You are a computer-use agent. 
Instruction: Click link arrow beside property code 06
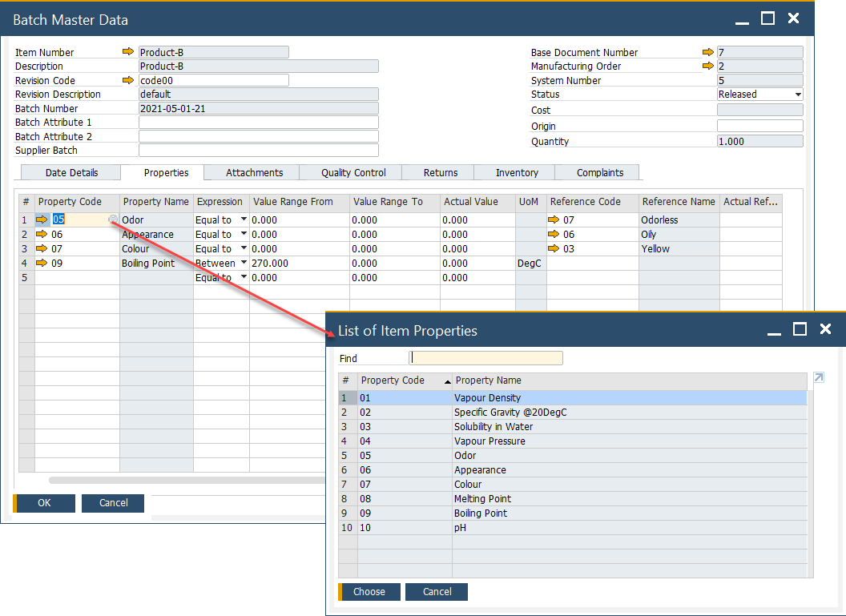(42, 235)
